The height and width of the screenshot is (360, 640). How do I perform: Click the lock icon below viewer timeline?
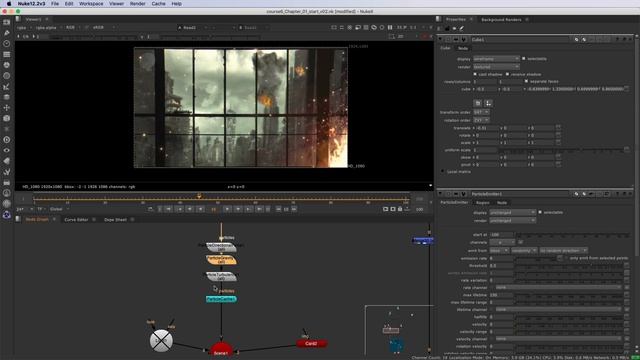coord(400,209)
